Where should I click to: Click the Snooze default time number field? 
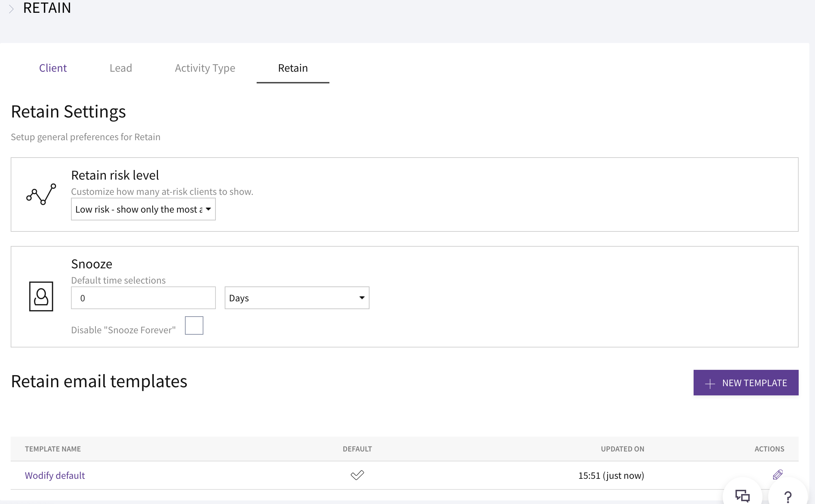point(143,298)
